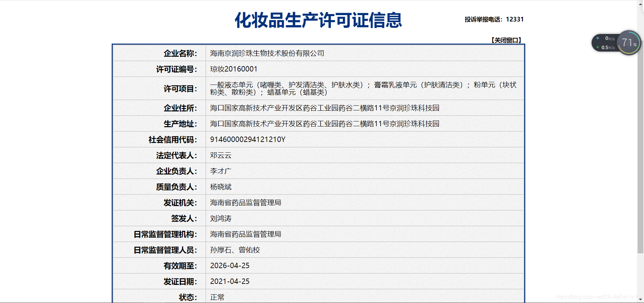Viewport: 644px width, 303px height.
Task: Click expiry date 2026-04-25
Action: coord(230,266)
